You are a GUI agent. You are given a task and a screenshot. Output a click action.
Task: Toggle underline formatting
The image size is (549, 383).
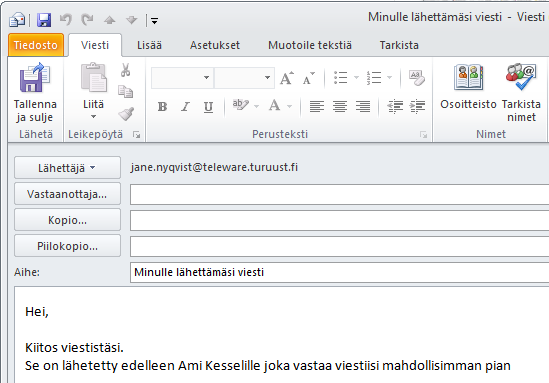tap(208, 106)
